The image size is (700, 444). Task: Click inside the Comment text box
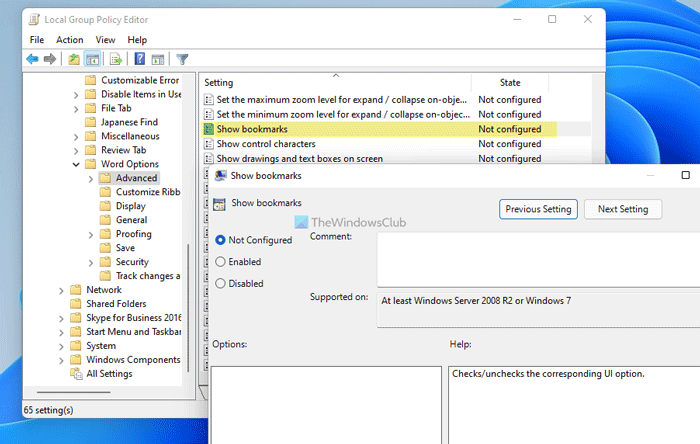tap(538, 260)
